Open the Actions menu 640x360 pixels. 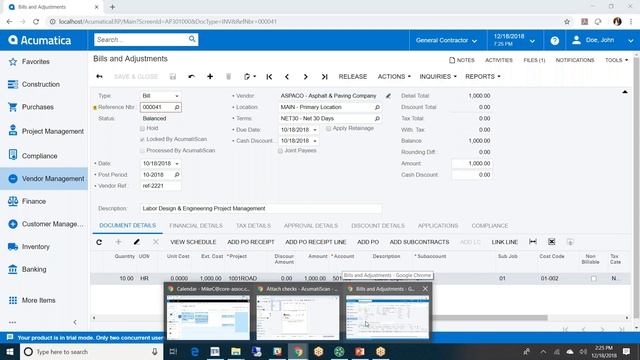coord(394,76)
